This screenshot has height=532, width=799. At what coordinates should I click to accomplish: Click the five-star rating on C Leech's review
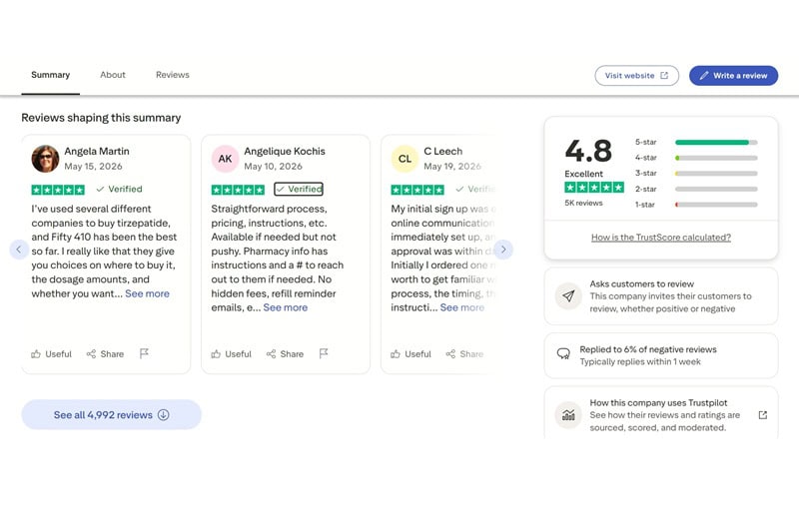pyautogui.click(x=417, y=190)
